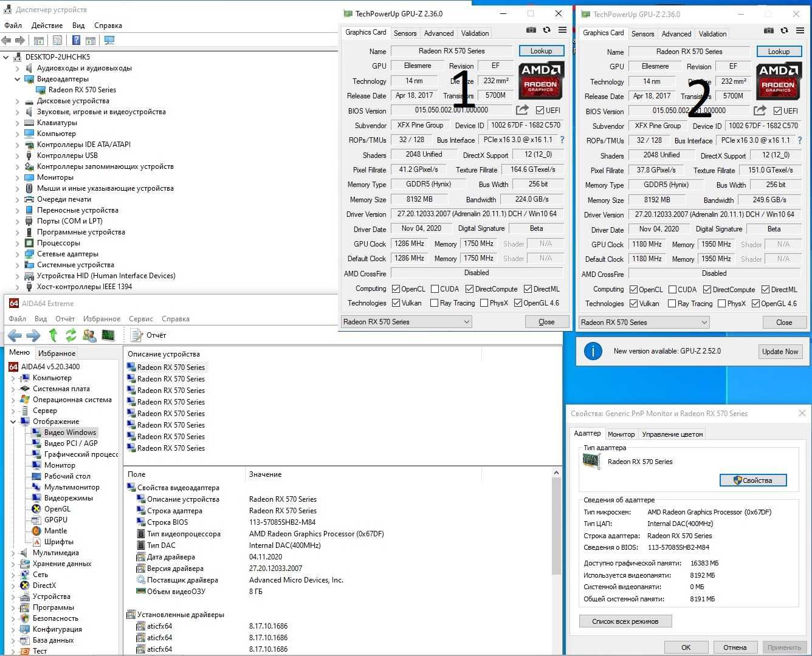The width and height of the screenshot is (812, 656).
Task: Collapse Видеоадаптеры node in Device Manager
Action: coord(17,79)
